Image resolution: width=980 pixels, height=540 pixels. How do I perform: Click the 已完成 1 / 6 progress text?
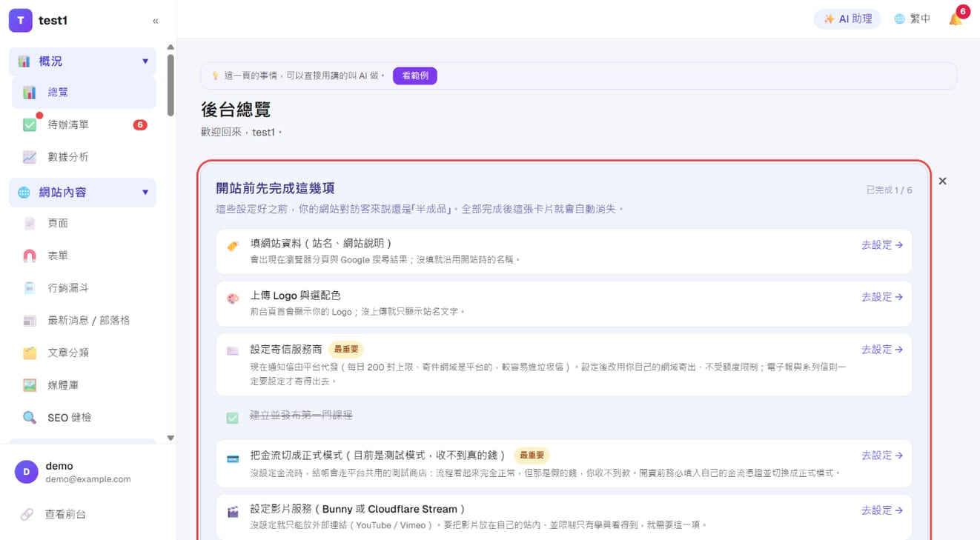(890, 190)
